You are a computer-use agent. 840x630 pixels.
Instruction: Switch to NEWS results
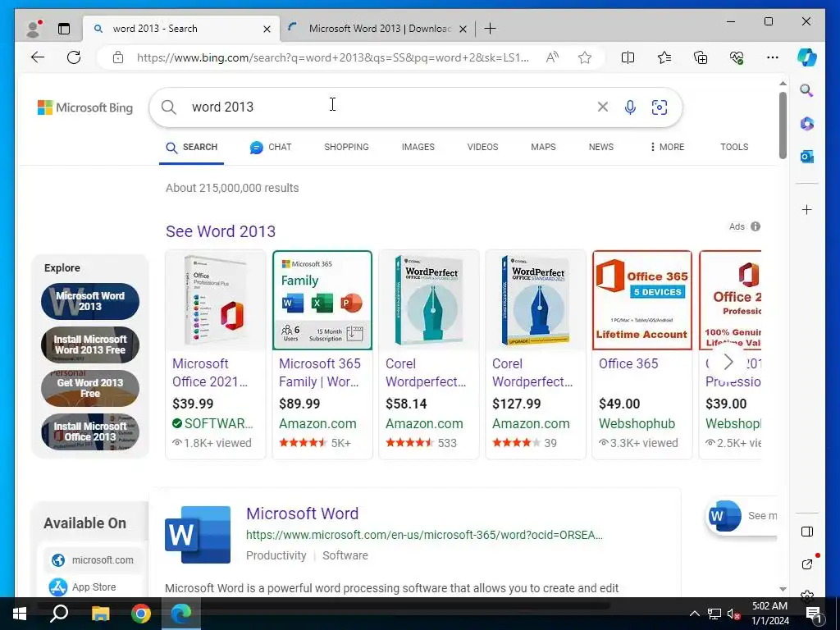[601, 147]
